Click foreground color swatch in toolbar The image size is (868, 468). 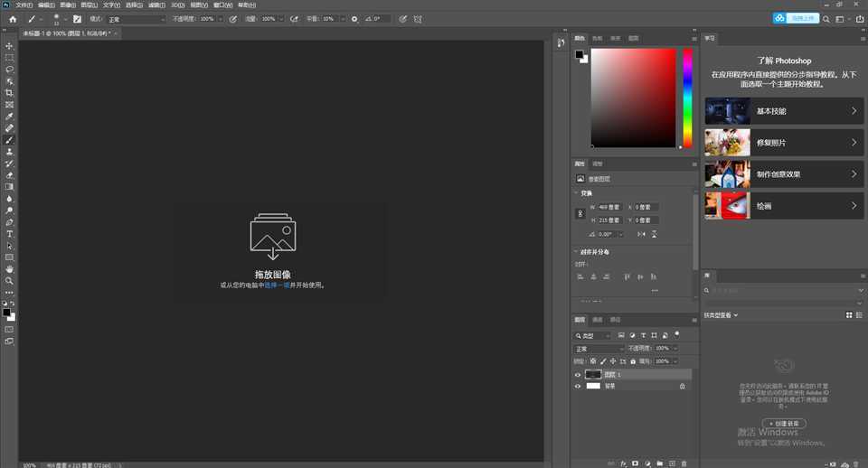pos(6,313)
